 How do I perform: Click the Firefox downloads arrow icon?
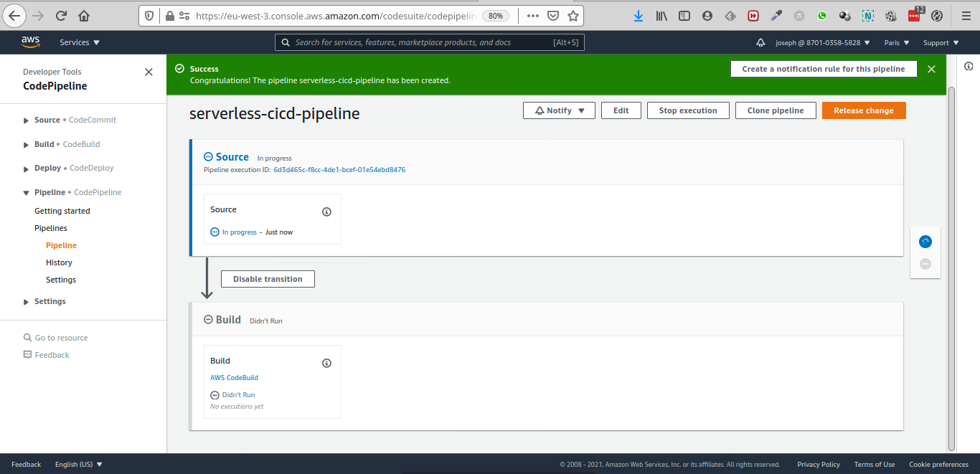point(638,16)
